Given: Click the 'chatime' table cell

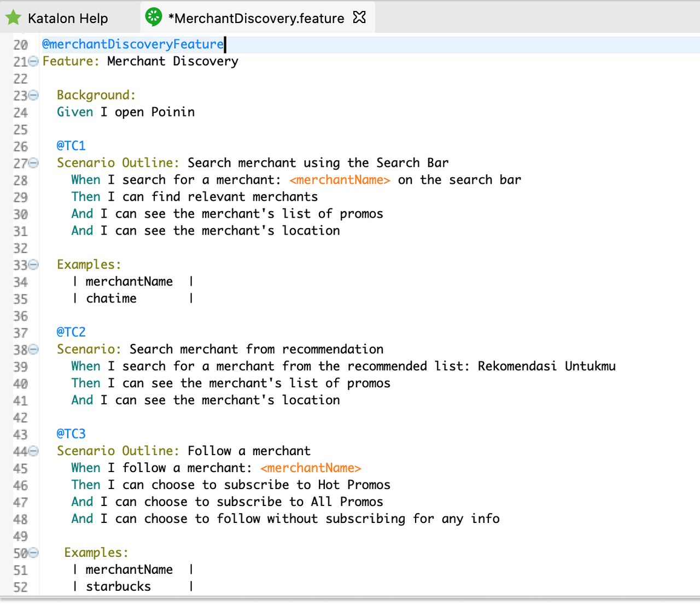Looking at the screenshot, I should click(111, 299).
